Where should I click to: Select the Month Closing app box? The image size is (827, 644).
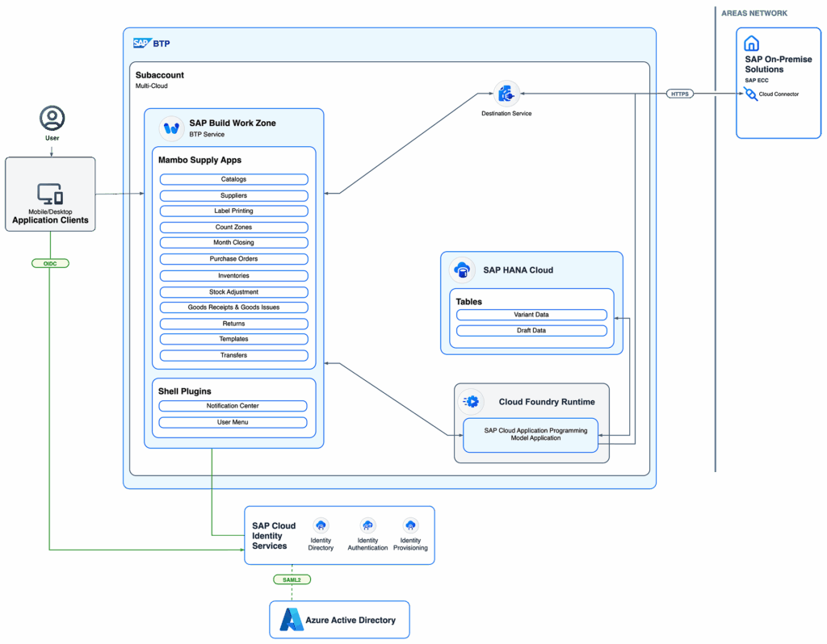coord(233,242)
